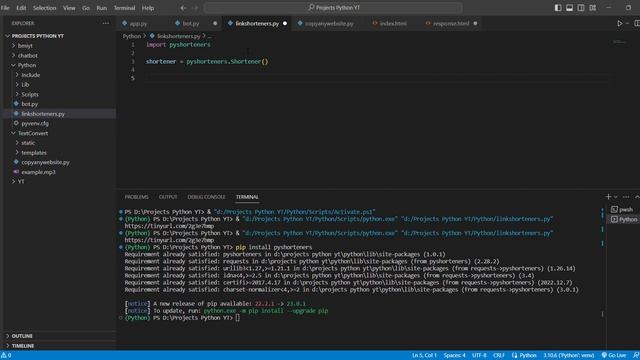This screenshot has height=360, width=640.
Task: Close the unsaved response.html tab via its dot
Action: [x=475, y=23]
